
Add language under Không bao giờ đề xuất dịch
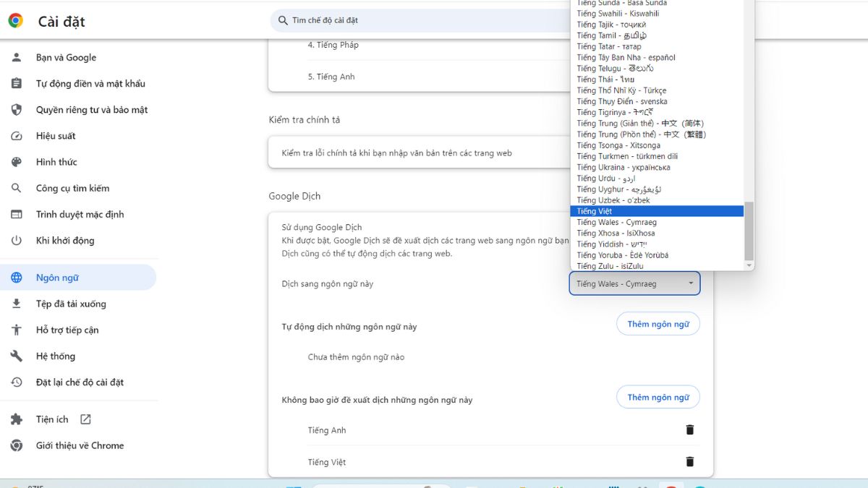(x=658, y=397)
